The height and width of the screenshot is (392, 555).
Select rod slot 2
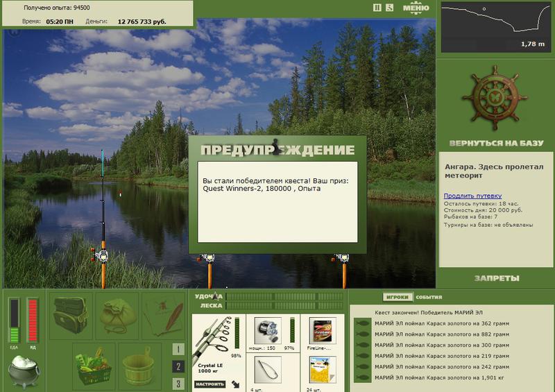178,366
